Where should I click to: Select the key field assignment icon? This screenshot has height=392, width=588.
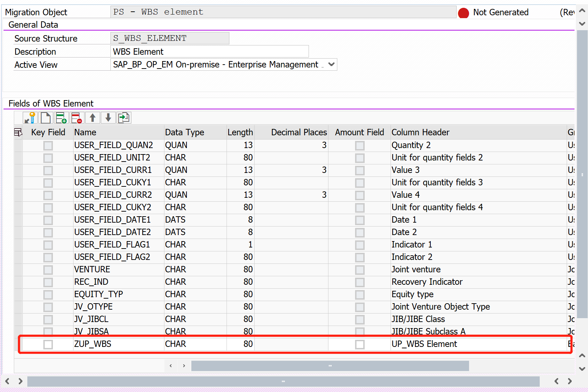30,118
